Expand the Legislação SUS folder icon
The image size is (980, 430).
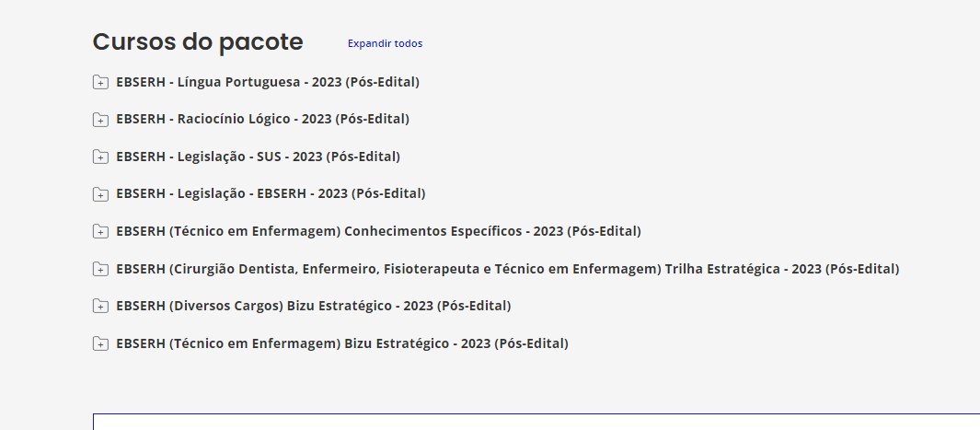point(100,157)
